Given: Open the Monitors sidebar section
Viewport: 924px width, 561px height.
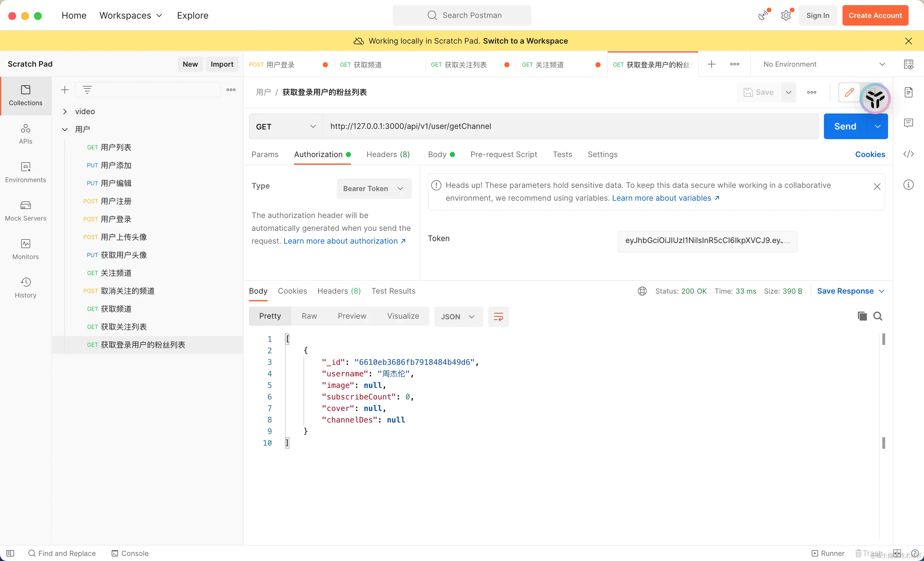Looking at the screenshot, I should pyautogui.click(x=25, y=249).
